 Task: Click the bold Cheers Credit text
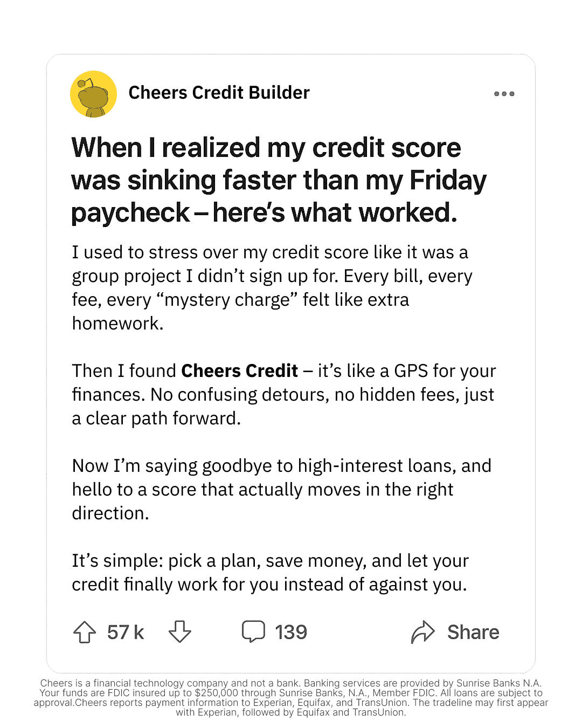pos(239,371)
